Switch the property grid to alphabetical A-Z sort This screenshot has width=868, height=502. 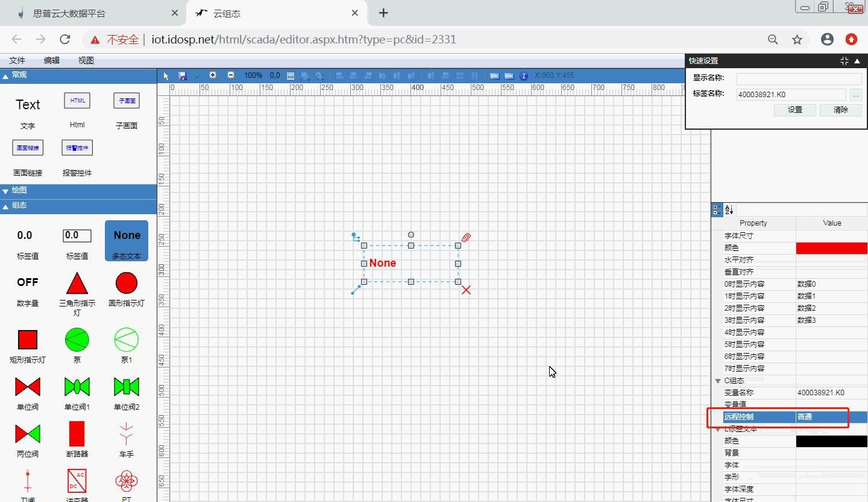[729, 210]
